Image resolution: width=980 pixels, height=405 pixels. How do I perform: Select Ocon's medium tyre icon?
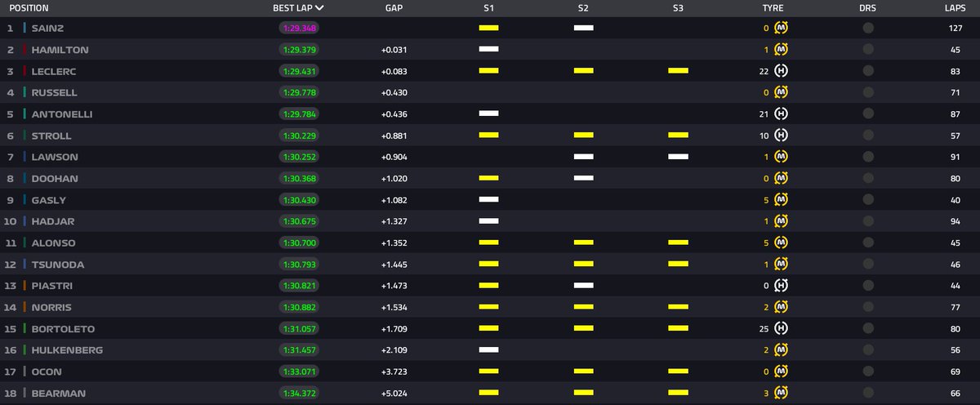click(x=781, y=372)
